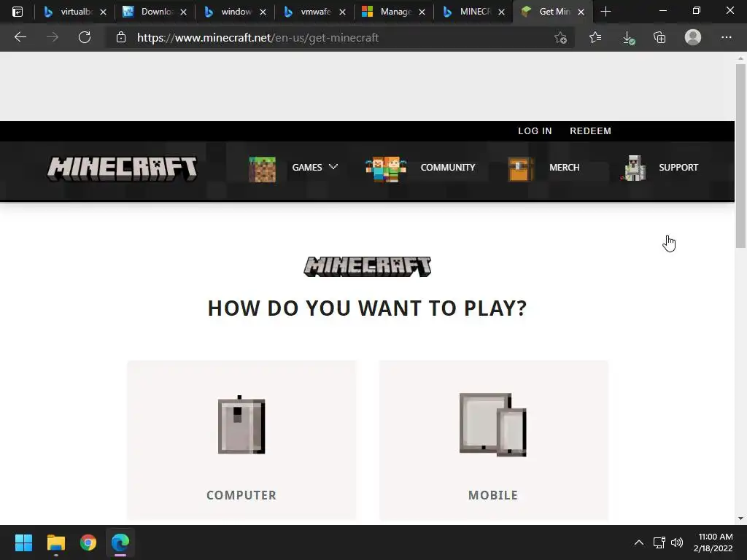Image resolution: width=747 pixels, height=560 pixels.
Task: Switch to the virtualbox tab
Action: [68, 12]
